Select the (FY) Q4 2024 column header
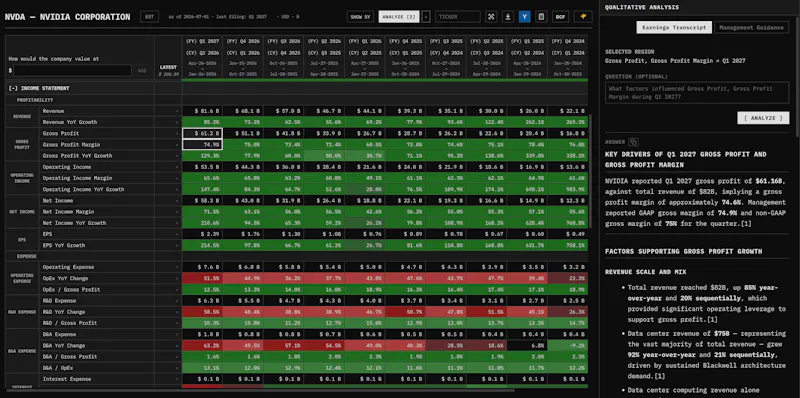The width and height of the screenshot is (800, 398). (x=567, y=41)
